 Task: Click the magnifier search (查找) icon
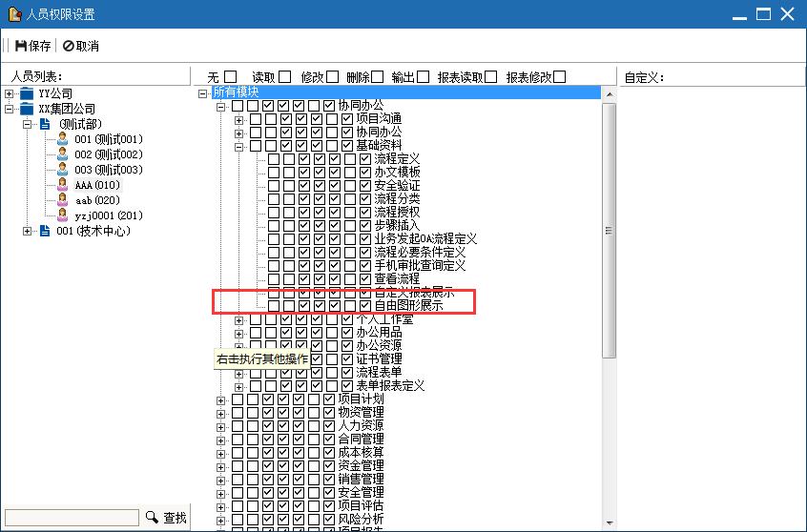point(152,517)
